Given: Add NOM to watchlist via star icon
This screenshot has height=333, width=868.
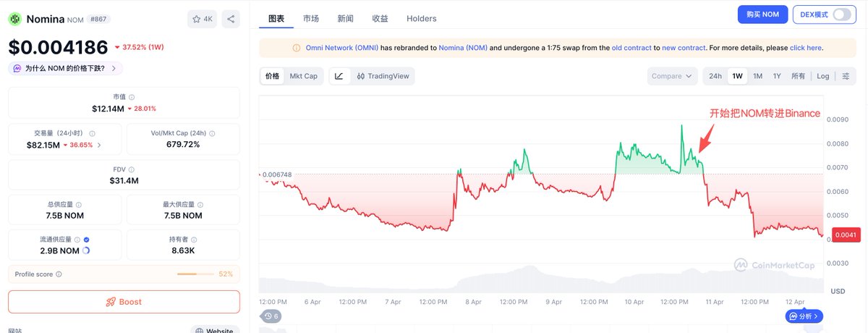Looking at the screenshot, I should pyautogui.click(x=200, y=19).
